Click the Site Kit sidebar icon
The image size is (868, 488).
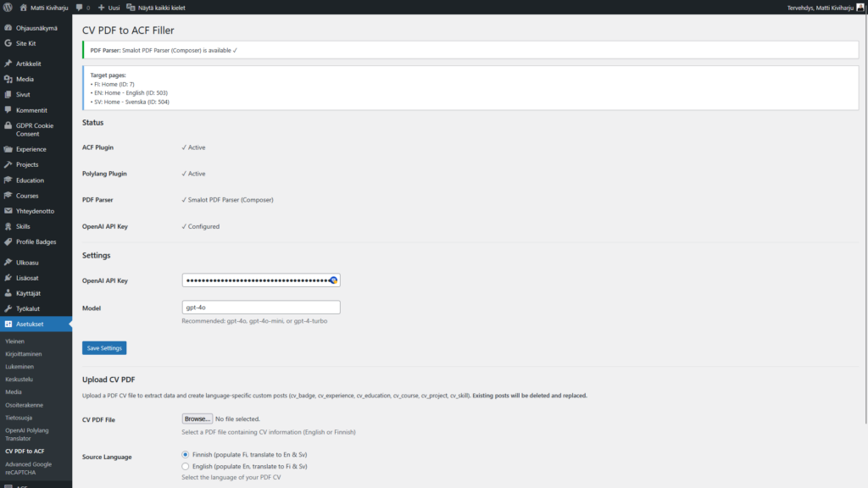click(x=8, y=43)
